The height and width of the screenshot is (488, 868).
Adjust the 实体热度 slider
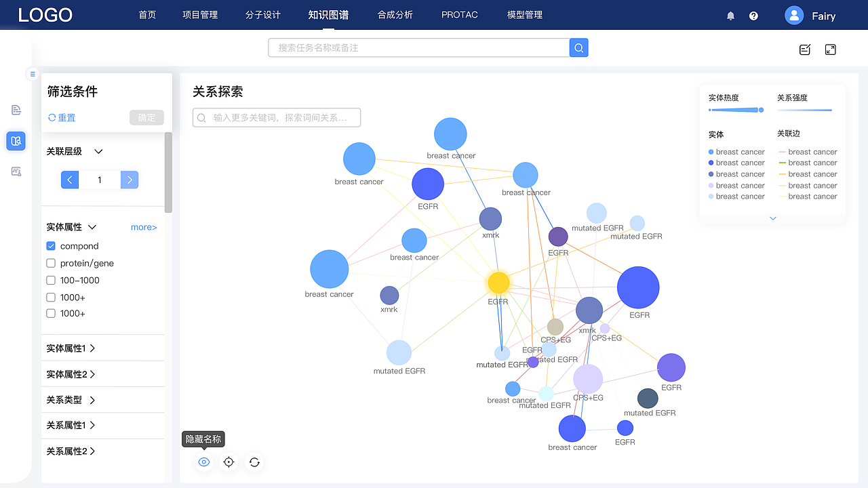coord(736,110)
